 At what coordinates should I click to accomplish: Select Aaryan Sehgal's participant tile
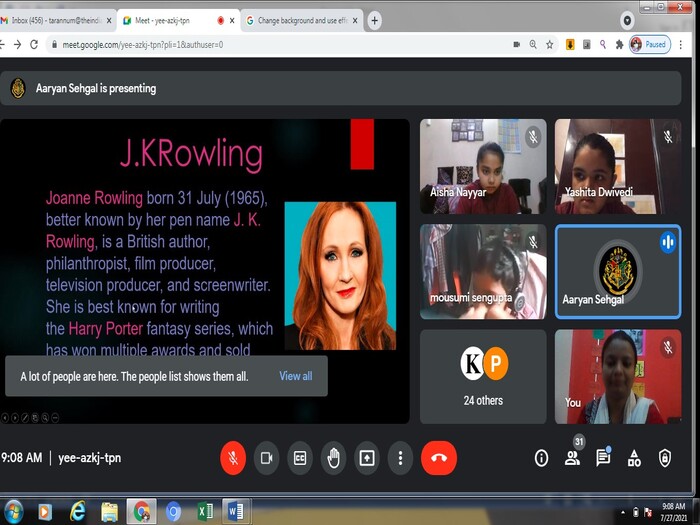[x=618, y=271]
